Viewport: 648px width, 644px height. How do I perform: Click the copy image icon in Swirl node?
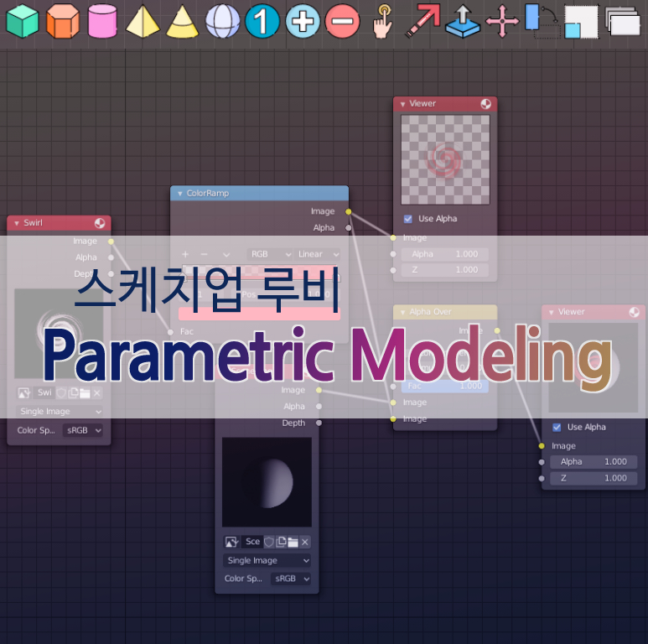click(73, 392)
